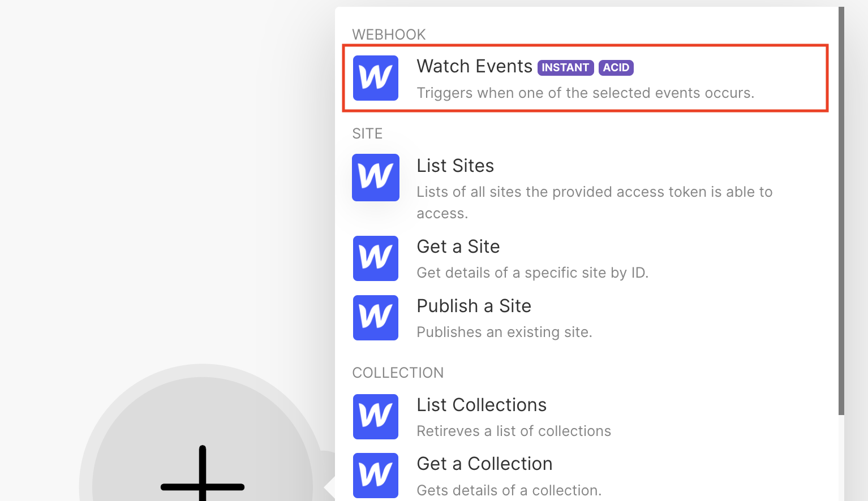
Task: Click description 'Triggers when one of the selected events occurs'
Action: click(x=585, y=93)
